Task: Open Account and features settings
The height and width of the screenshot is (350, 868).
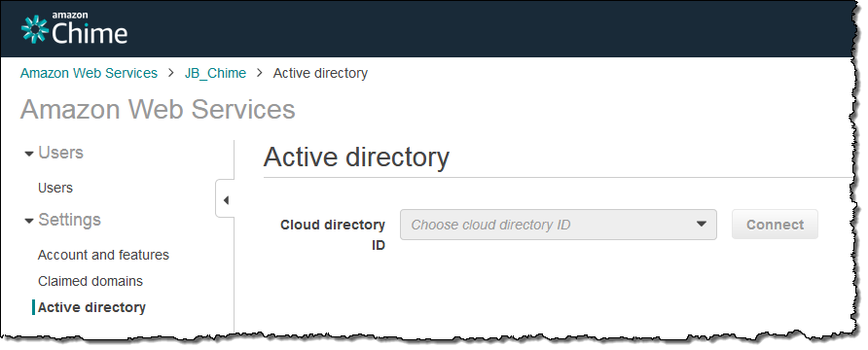Action: [103, 255]
